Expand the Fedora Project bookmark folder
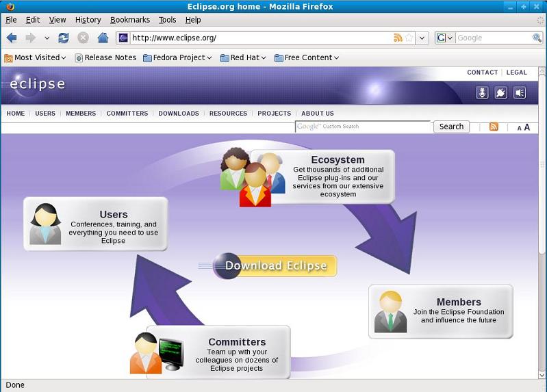Screen dimensions: 547x392 177,57
